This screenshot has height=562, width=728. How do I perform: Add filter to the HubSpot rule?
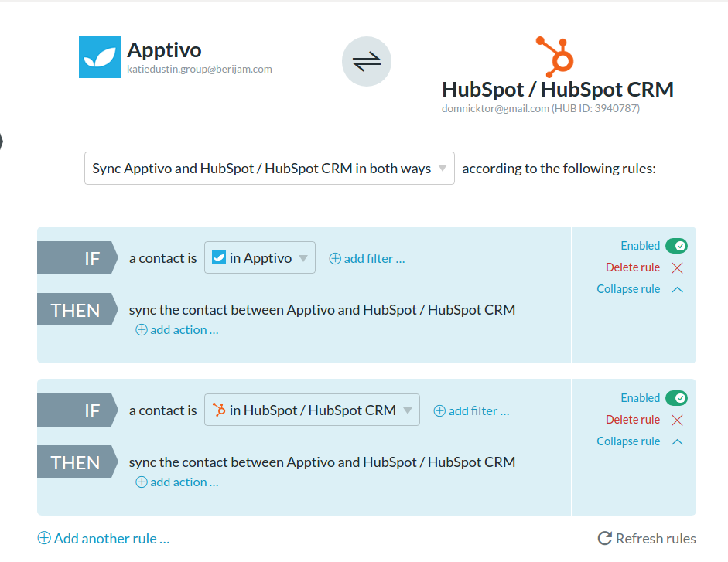[471, 410]
